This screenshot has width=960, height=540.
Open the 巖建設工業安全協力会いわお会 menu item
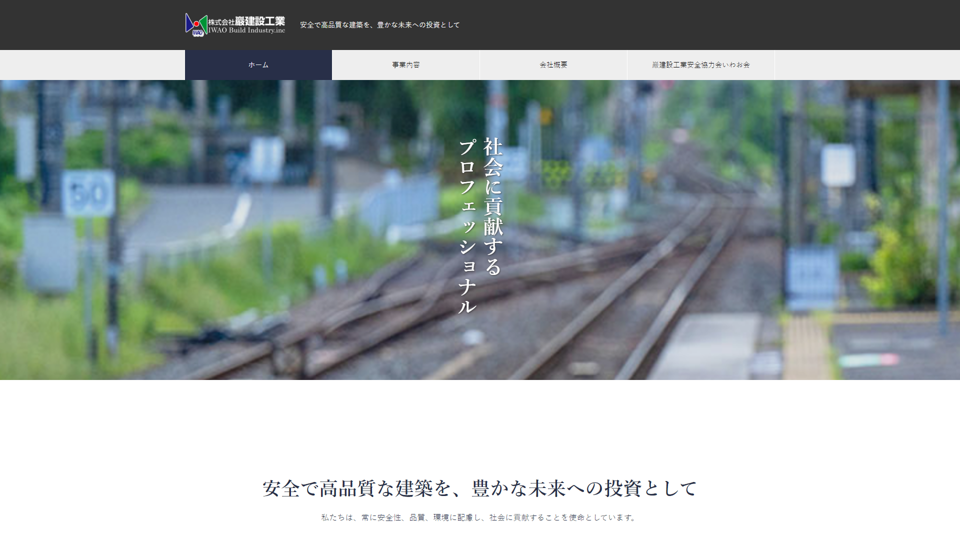(700, 65)
